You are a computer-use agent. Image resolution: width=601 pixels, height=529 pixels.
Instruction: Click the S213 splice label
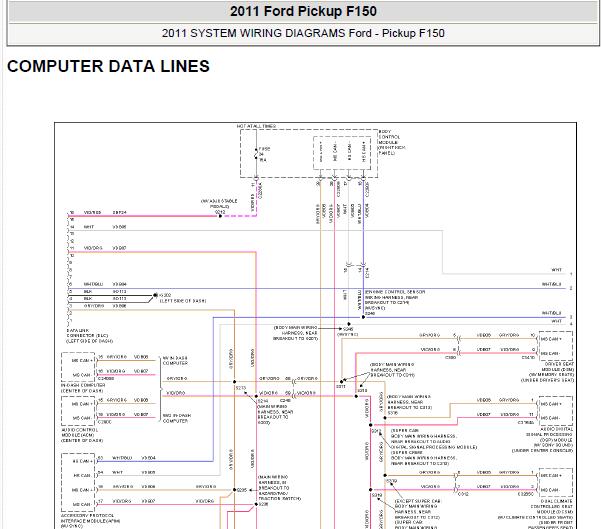pos(241,388)
